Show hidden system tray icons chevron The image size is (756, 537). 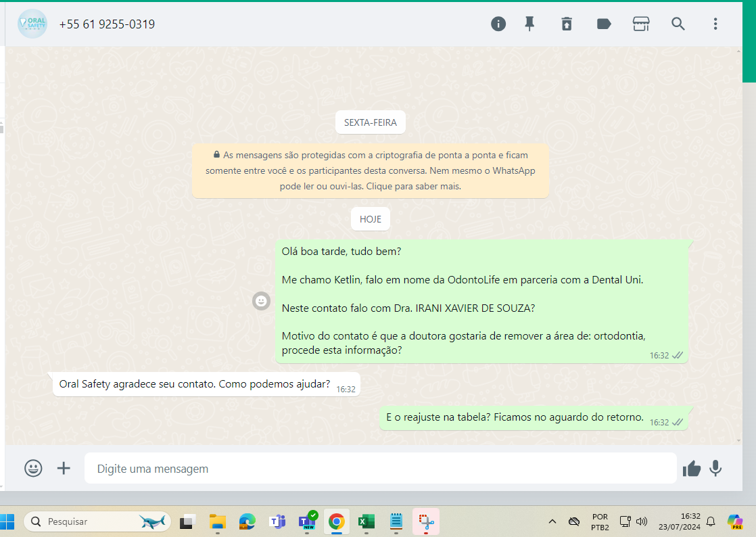click(552, 521)
